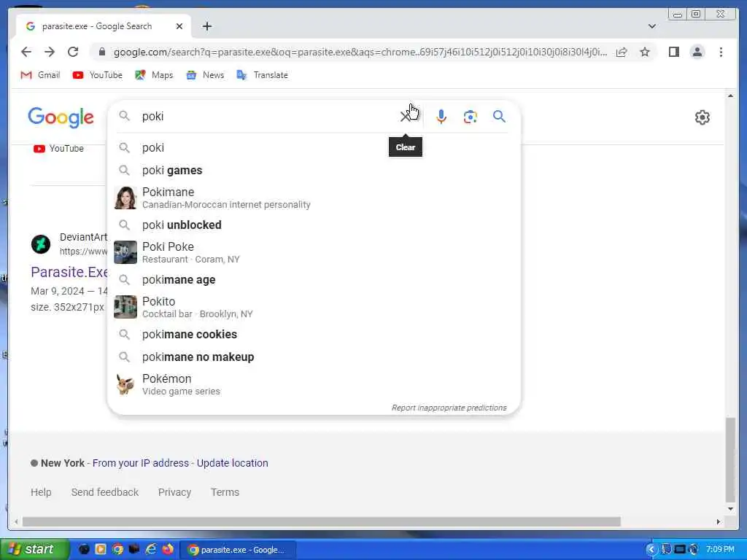This screenshot has width=747, height=560.
Task: Select the parasite.exe - Google Search tab
Action: 104,26
